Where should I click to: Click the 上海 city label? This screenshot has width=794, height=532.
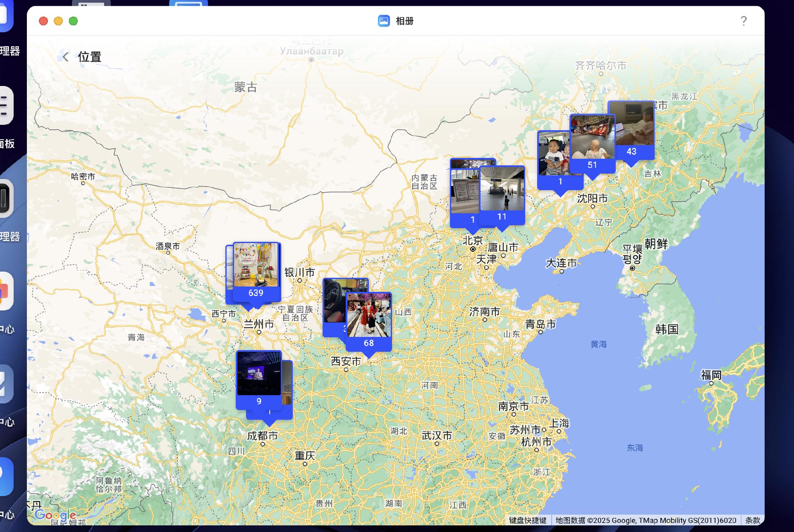(559, 423)
